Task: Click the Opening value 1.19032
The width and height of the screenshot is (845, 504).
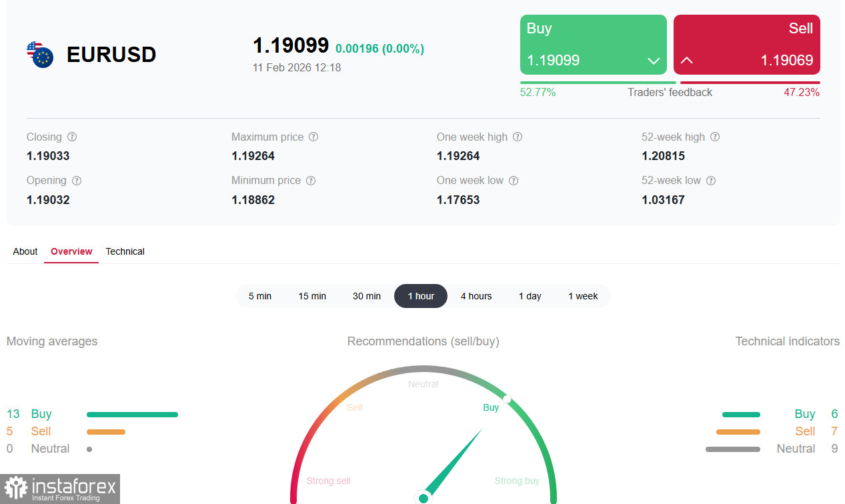Action: (x=48, y=199)
